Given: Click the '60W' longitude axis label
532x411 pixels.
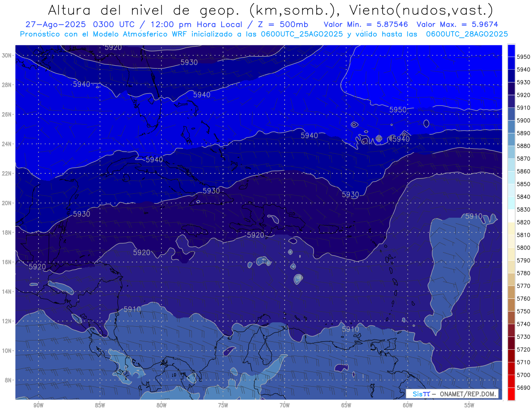Looking at the screenshot, I should coord(408,406).
